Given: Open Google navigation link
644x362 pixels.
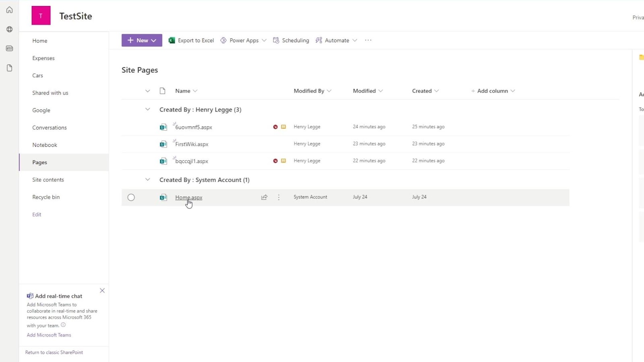Looking at the screenshot, I should [41, 110].
